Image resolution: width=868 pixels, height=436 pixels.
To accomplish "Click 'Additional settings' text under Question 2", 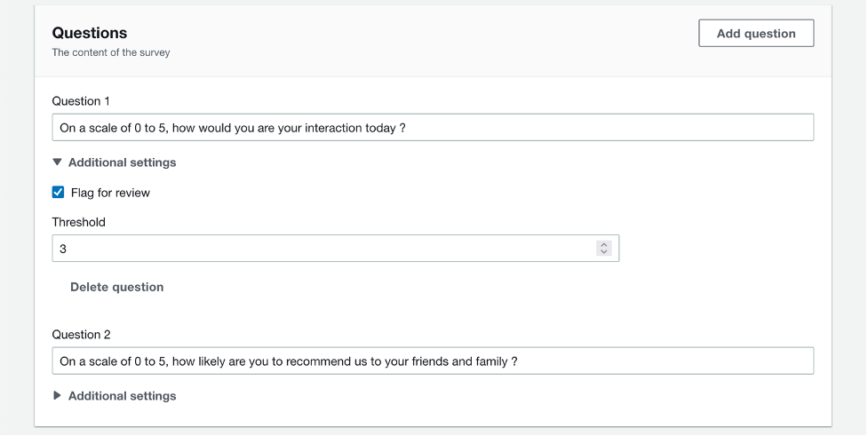I will pos(122,396).
